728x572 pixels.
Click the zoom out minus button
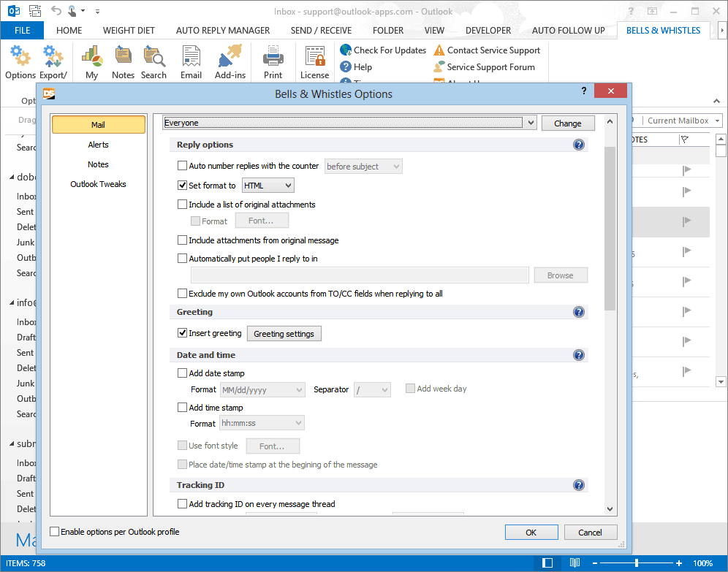tap(595, 563)
